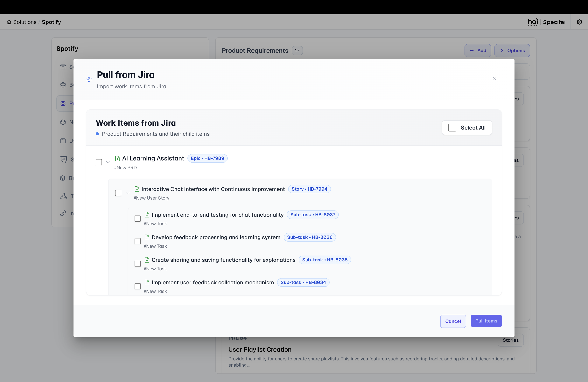Viewport: 588px width, 382px height.
Task: Click the Sub-task HB-8035 badge
Action: [x=325, y=260]
